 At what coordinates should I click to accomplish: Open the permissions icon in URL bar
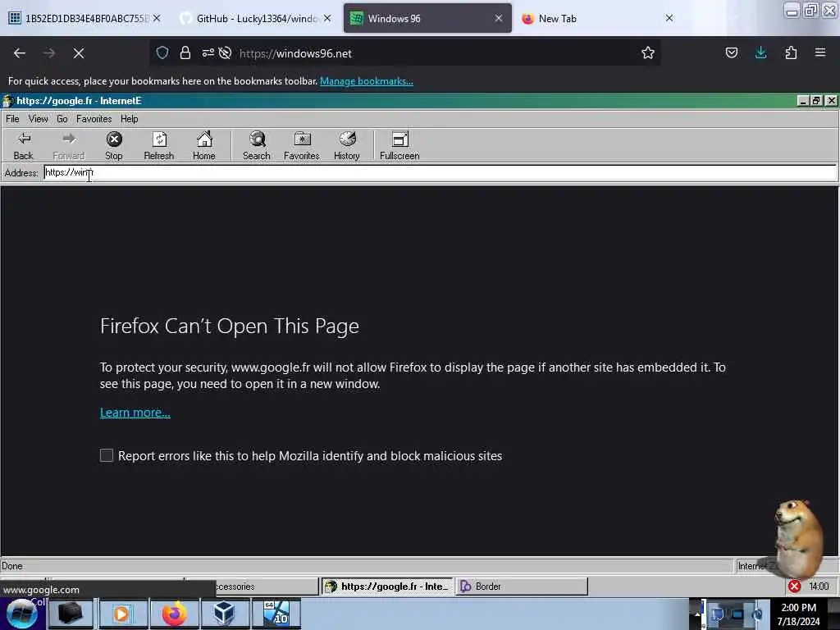208,53
